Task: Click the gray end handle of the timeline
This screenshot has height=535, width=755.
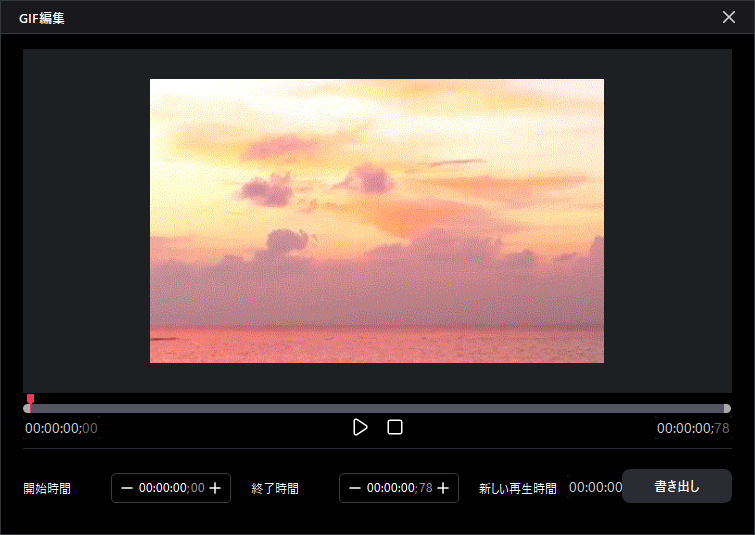Action: (x=726, y=408)
